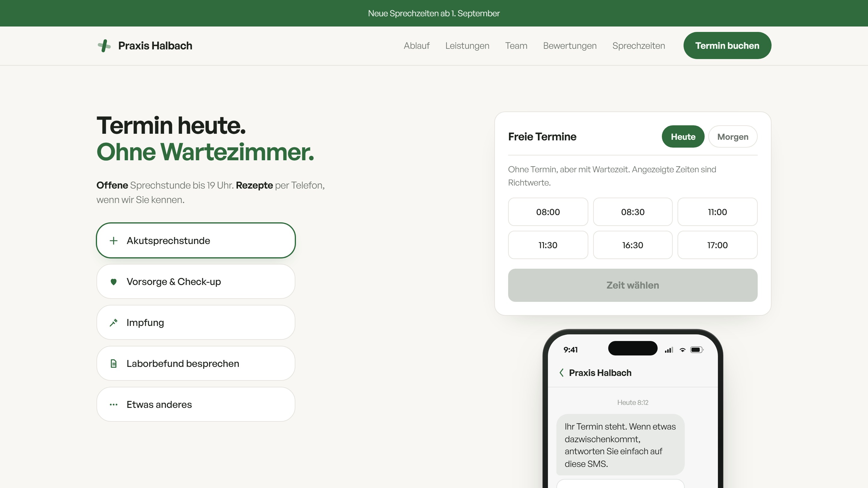The image size is (868, 488).
Task: Open the Leistungen navigation link
Action: [x=467, y=45]
